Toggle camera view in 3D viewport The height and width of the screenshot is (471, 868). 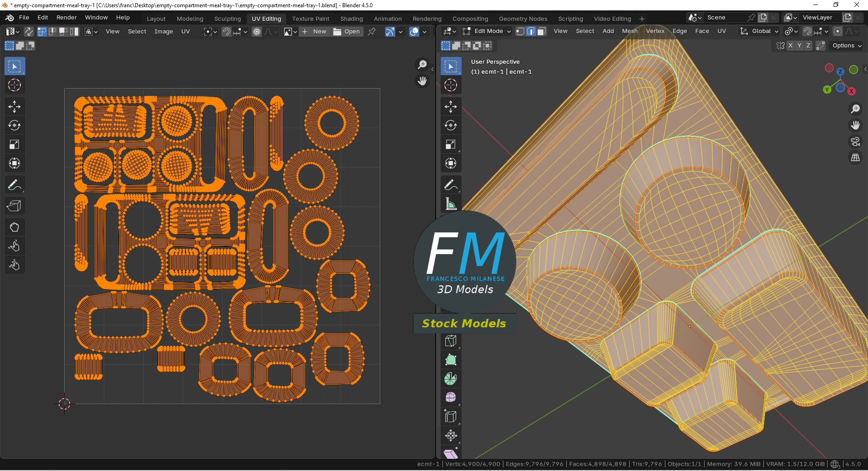click(855, 142)
